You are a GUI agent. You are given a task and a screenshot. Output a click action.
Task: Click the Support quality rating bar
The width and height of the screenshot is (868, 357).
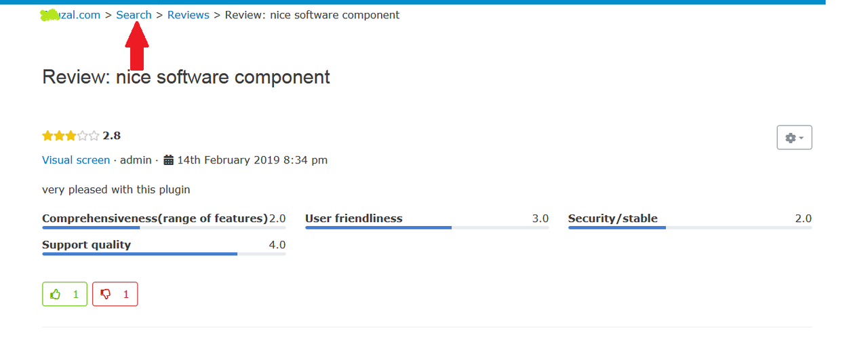(164, 254)
